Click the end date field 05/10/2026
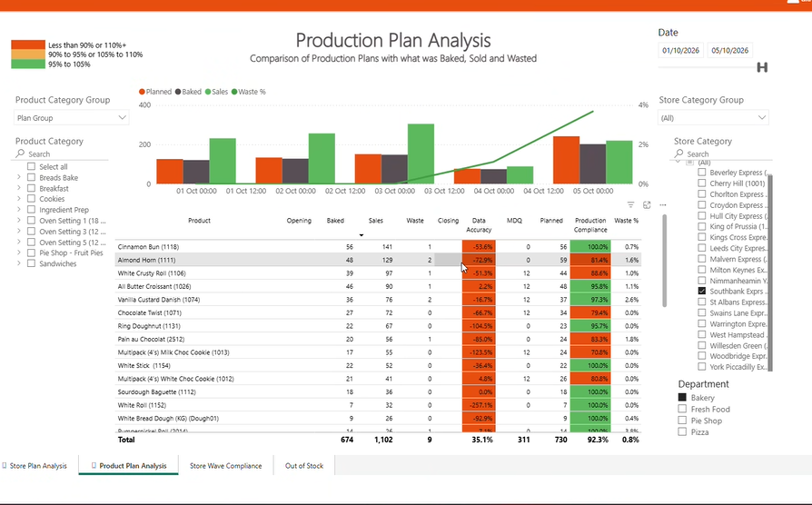The height and width of the screenshot is (505, 812). coord(729,50)
